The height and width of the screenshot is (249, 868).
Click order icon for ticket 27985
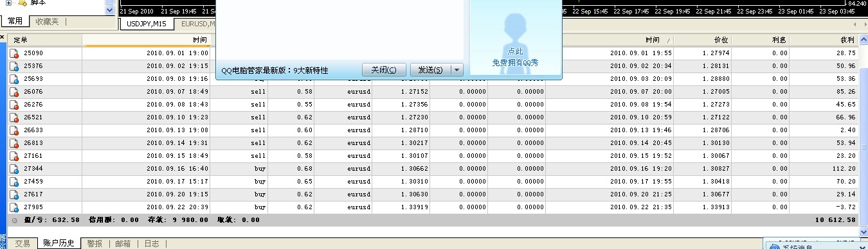[x=14, y=207]
